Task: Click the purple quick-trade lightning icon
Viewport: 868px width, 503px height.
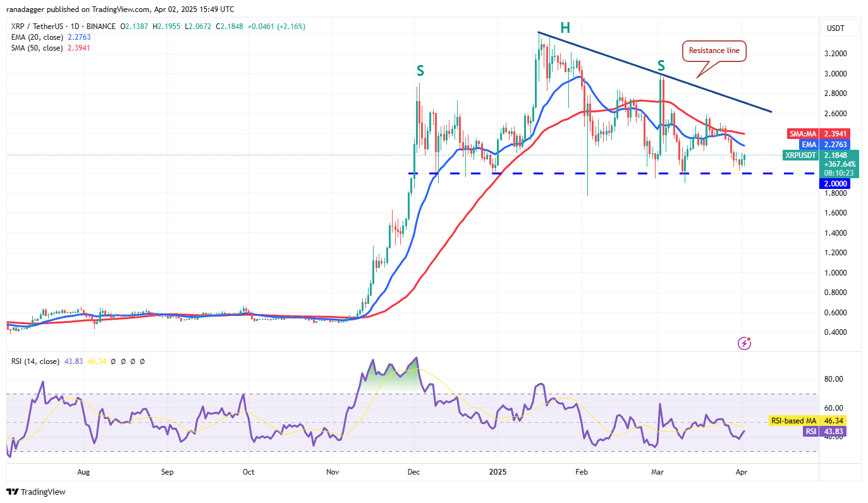Action: (x=743, y=343)
